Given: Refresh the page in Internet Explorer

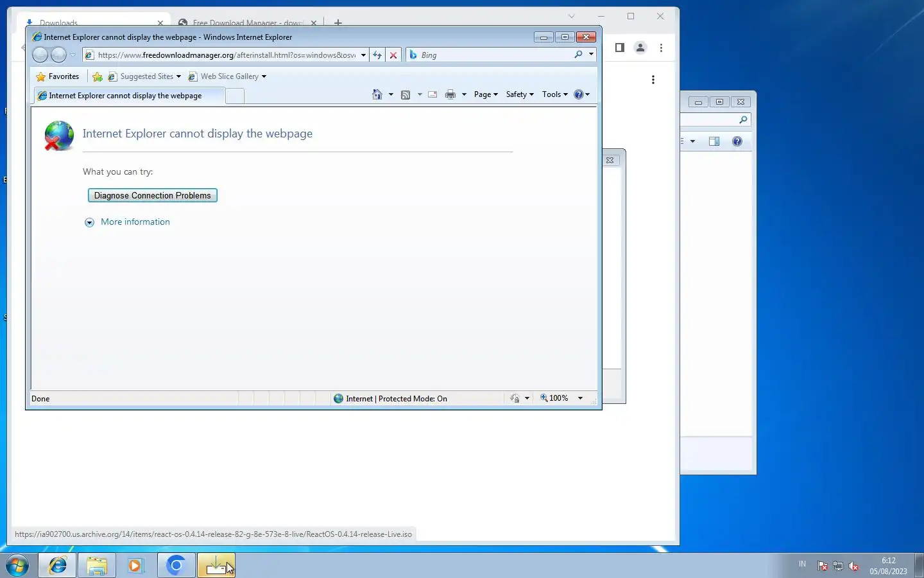Looking at the screenshot, I should click(x=377, y=55).
